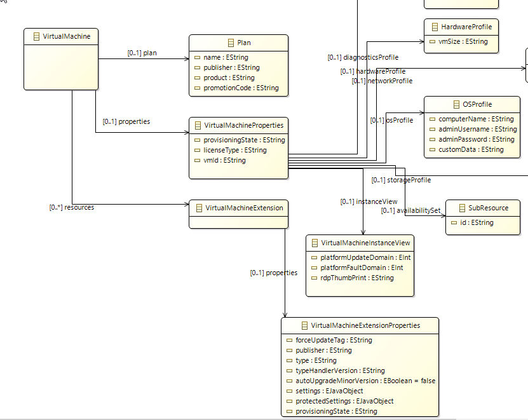Select the VirtualMachine class icon

(36, 36)
